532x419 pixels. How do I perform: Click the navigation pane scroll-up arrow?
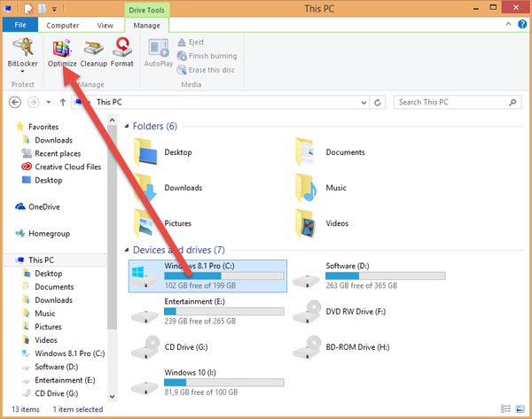pyautogui.click(x=113, y=120)
